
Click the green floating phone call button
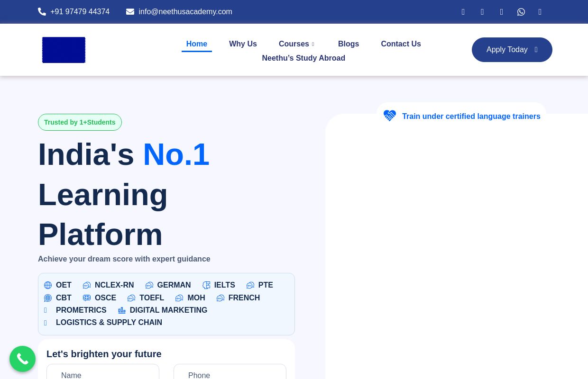click(x=22, y=359)
